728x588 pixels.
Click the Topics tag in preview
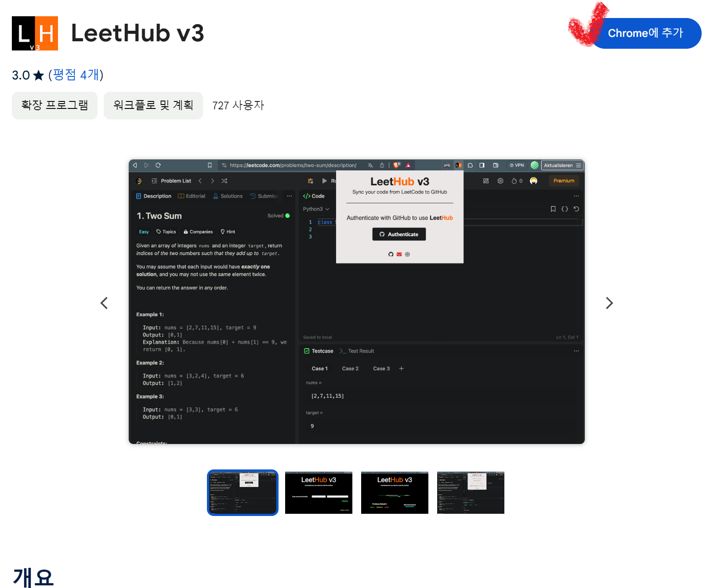tap(166, 232)
